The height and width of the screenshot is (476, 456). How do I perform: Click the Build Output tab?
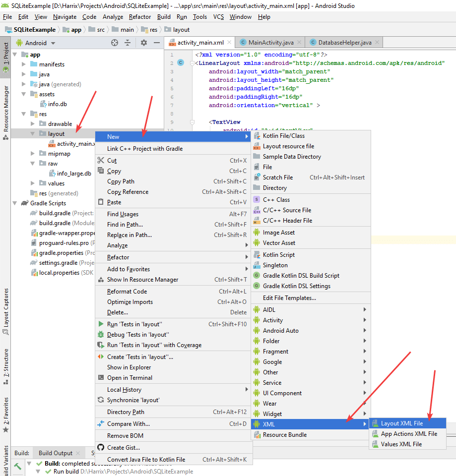point(56,453)
